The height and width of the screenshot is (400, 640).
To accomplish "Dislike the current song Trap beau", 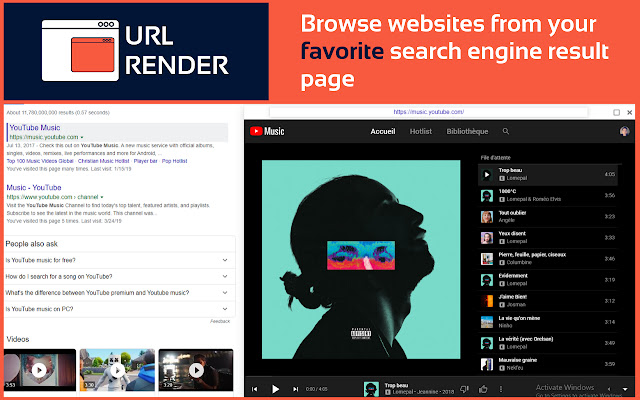I will click(464, 389).
